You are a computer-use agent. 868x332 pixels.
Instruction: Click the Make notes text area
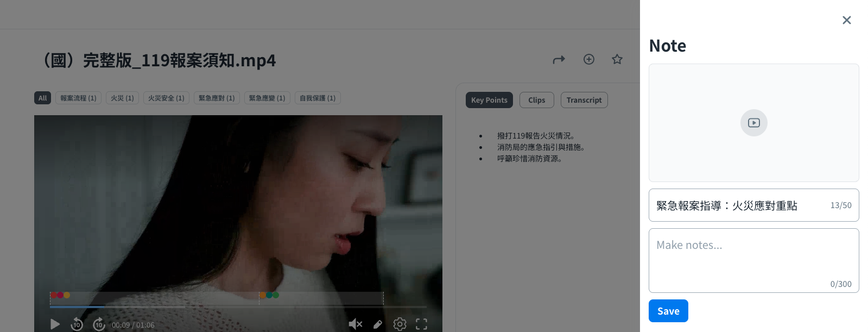(753, 260)
